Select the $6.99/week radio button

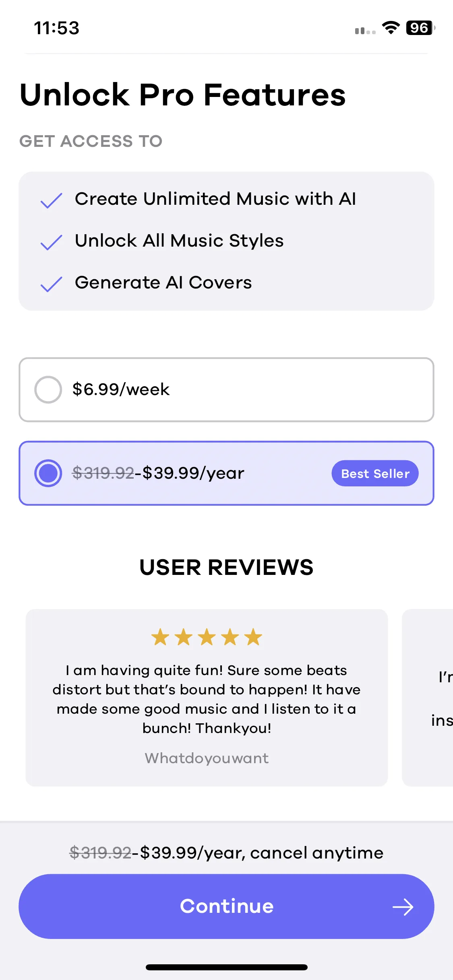(x=48, y=389)
